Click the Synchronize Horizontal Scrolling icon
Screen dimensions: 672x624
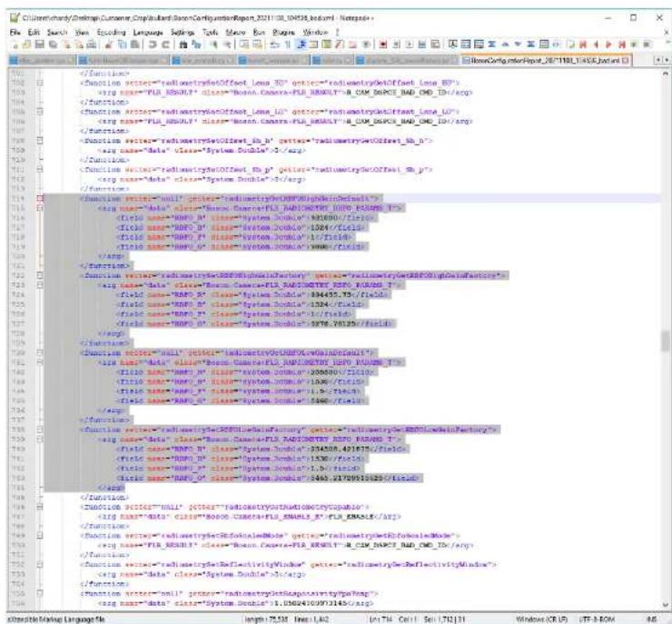[x=257, y=45]
